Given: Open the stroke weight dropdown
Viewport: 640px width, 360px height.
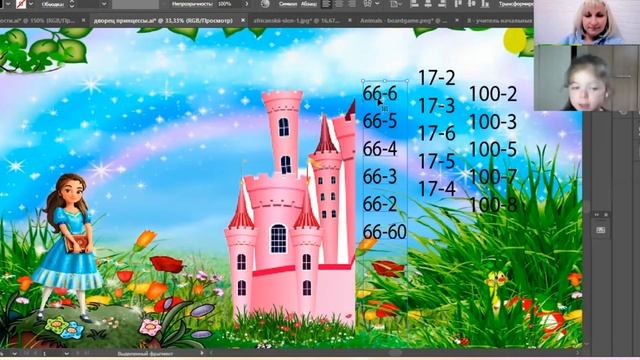Looking at the screenshot, I should pos(104,4).
